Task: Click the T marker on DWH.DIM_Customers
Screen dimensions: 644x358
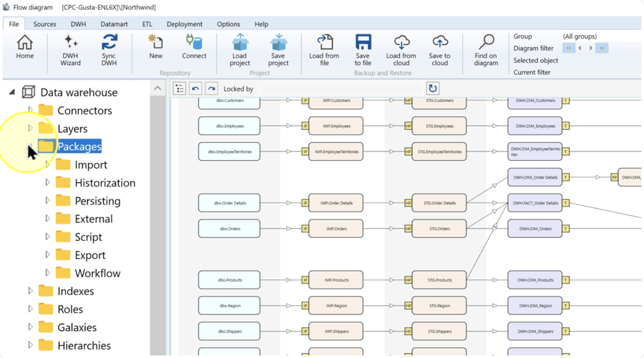Action: [566, 101]
